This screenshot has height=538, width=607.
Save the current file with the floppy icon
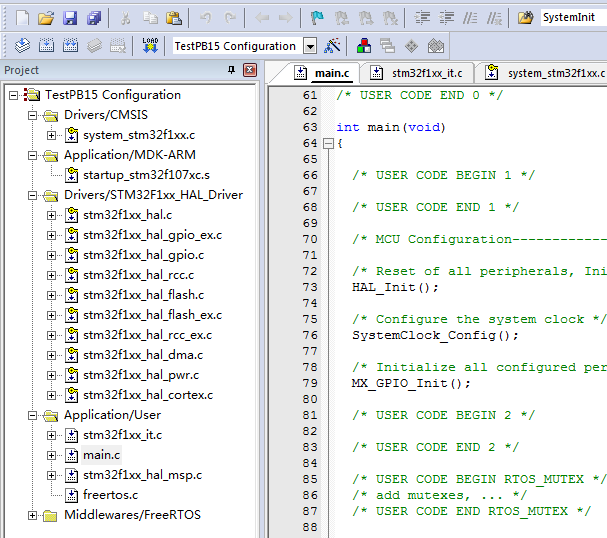(70, 18)
